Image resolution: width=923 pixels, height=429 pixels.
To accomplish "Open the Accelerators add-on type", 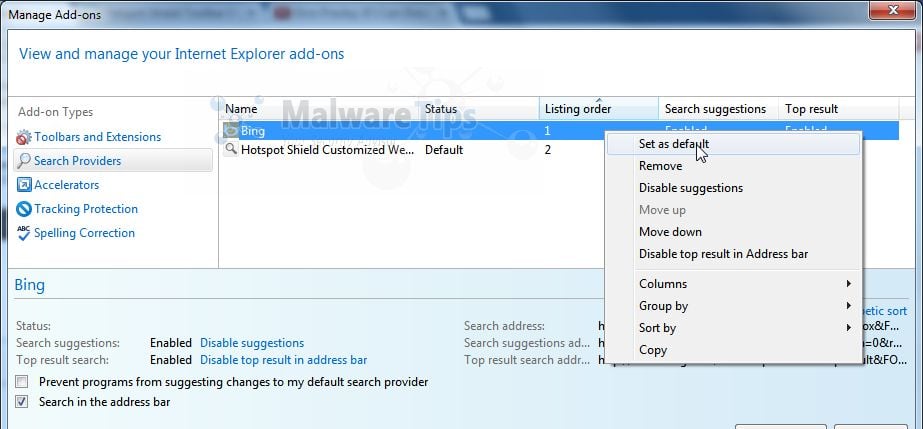I will pos(67,185).
